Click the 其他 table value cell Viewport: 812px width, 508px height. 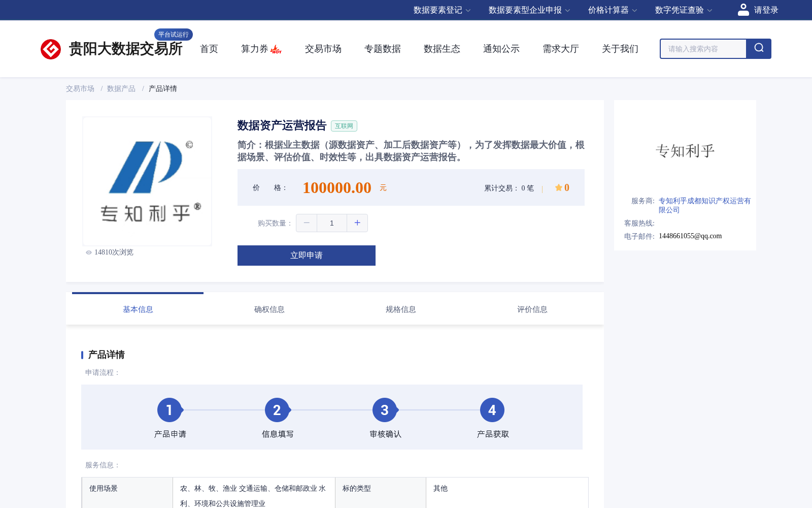[507, 493]
